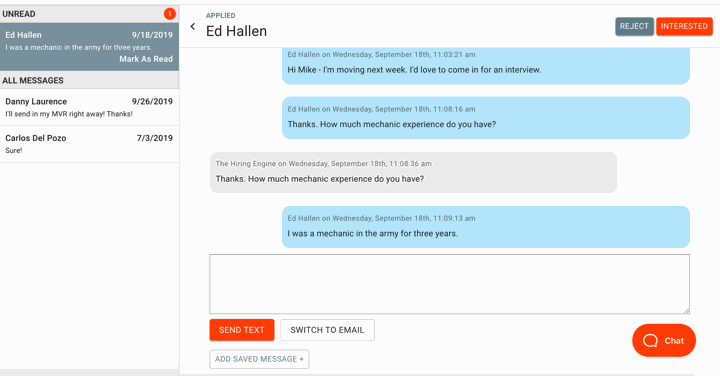Mark applicant as Interested
The height and width of the screenshot is (376, 720).
pos(684,26)
